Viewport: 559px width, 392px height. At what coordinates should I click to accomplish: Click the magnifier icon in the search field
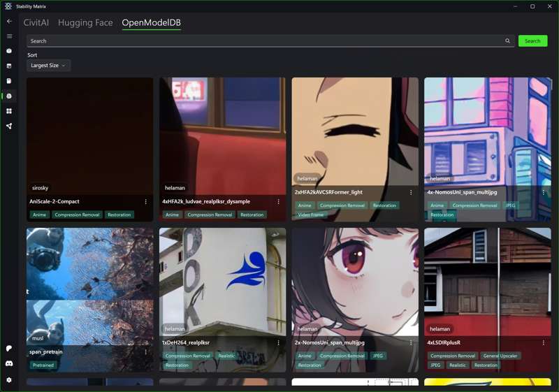[x=507, y=41]
